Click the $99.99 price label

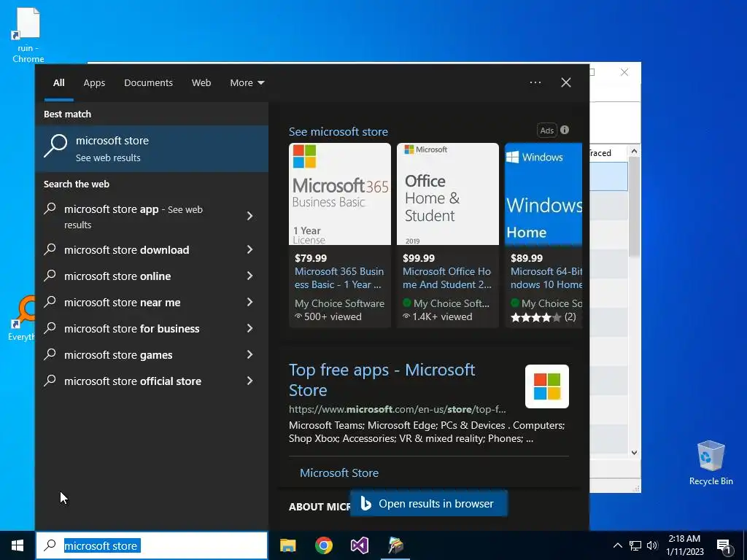[419, 258]
